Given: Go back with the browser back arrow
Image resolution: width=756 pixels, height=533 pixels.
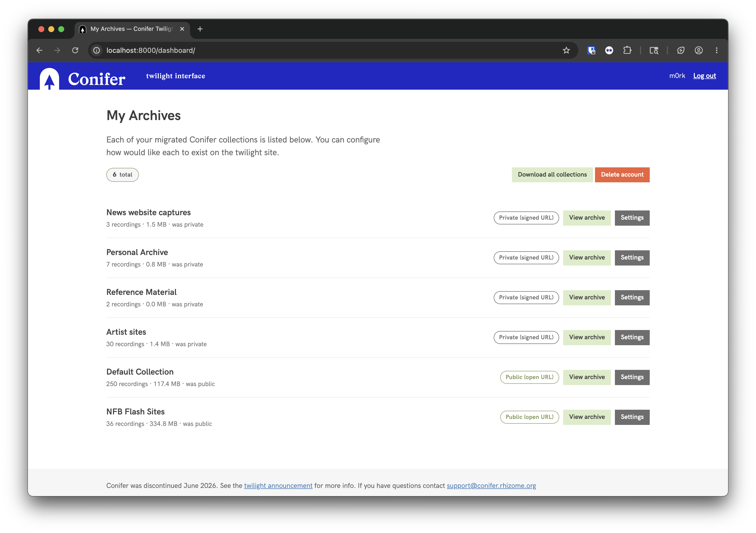Looking at the screenshot, I should (x=40, y=50).
